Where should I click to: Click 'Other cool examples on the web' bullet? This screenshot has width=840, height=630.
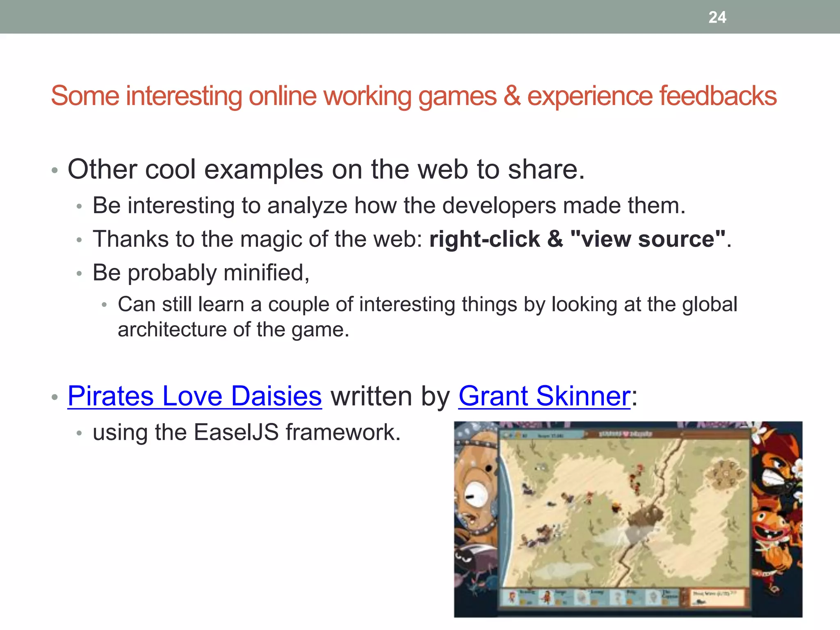pos(326,169)
